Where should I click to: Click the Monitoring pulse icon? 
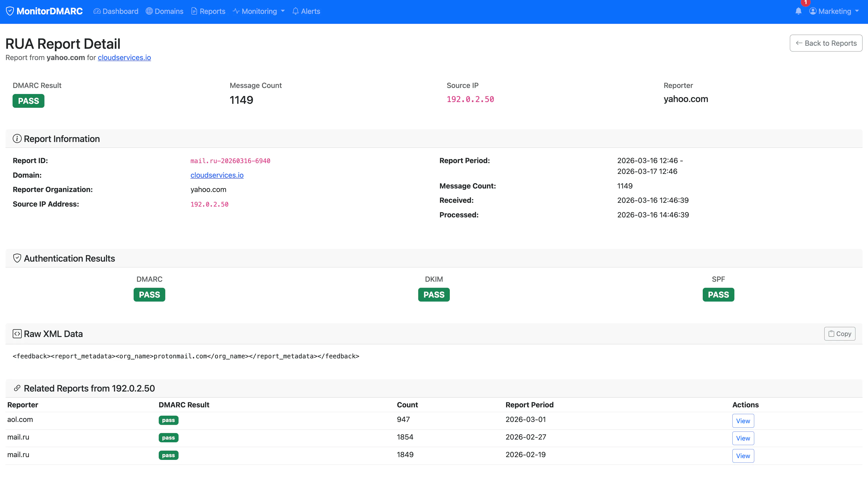pyautogui.click(x=236, y=11)
